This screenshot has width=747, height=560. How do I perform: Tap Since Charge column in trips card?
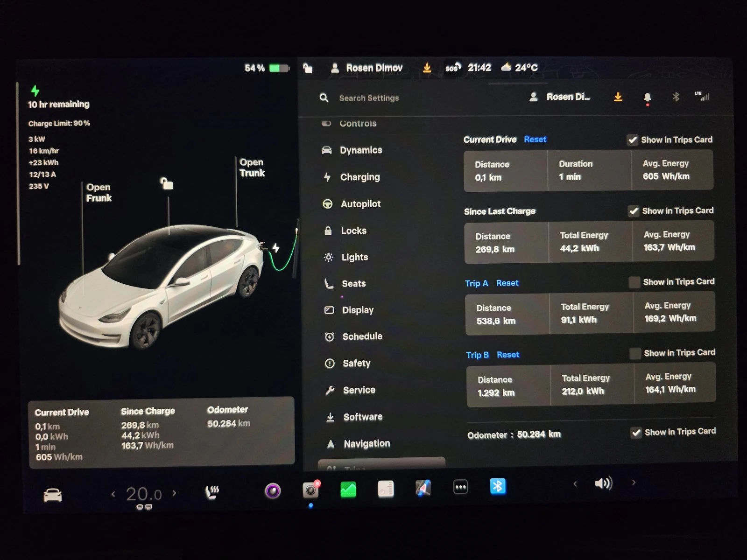click(148, 428)
